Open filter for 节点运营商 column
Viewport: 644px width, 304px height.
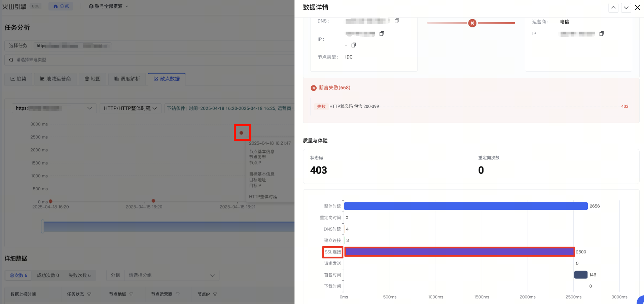177,294
